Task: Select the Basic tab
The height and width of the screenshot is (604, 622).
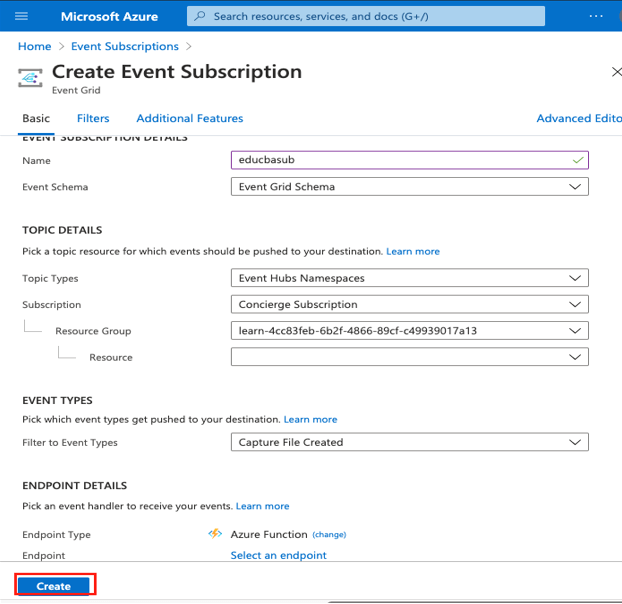Action: tap(36, 118)
